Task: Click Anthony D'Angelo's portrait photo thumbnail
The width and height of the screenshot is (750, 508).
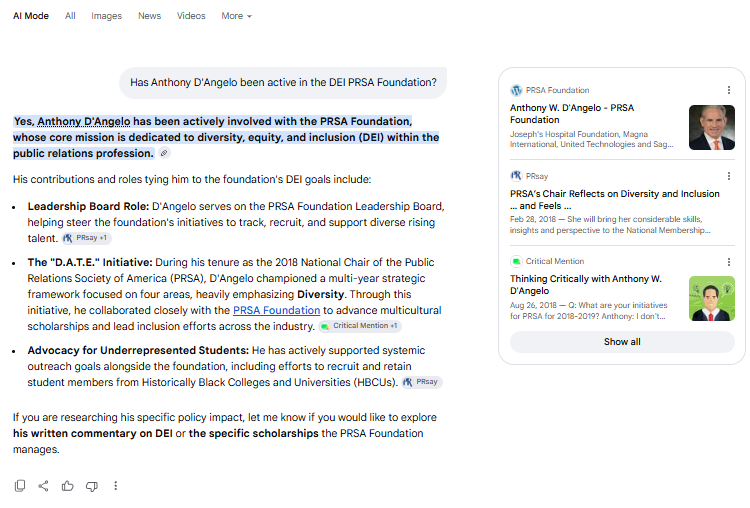Action: point(712,128)
